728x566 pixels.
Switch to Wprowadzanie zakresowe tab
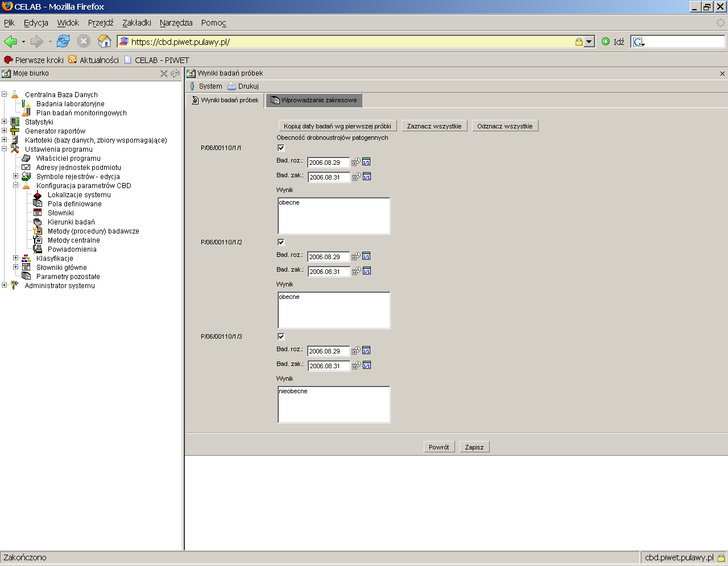click(313, 100)
